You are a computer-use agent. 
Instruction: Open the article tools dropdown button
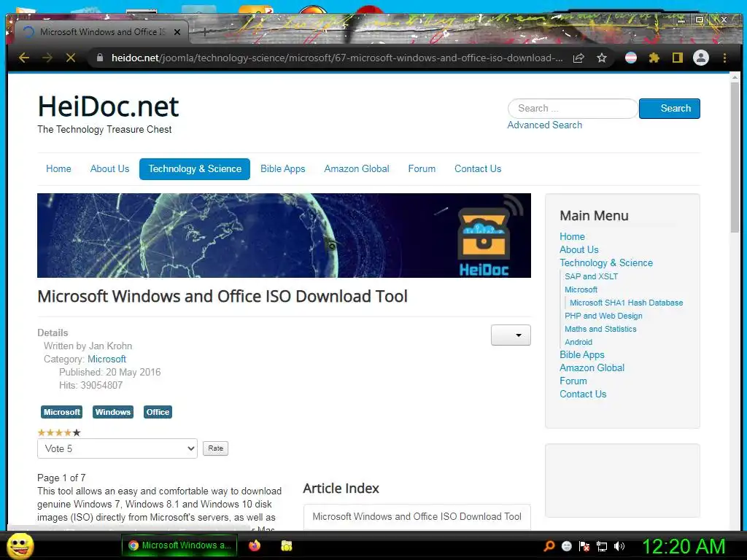pyautogui.click(x=511, y=335)
